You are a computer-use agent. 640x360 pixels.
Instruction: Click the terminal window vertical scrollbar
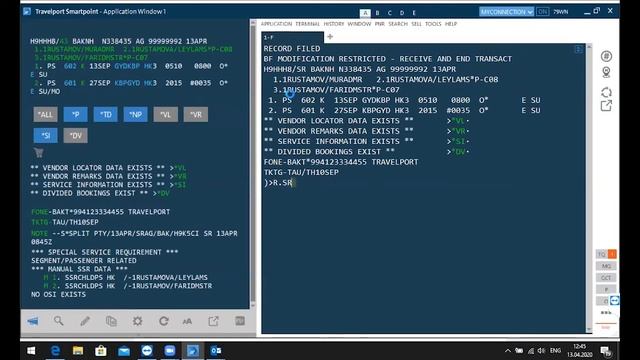coord(589,188)
